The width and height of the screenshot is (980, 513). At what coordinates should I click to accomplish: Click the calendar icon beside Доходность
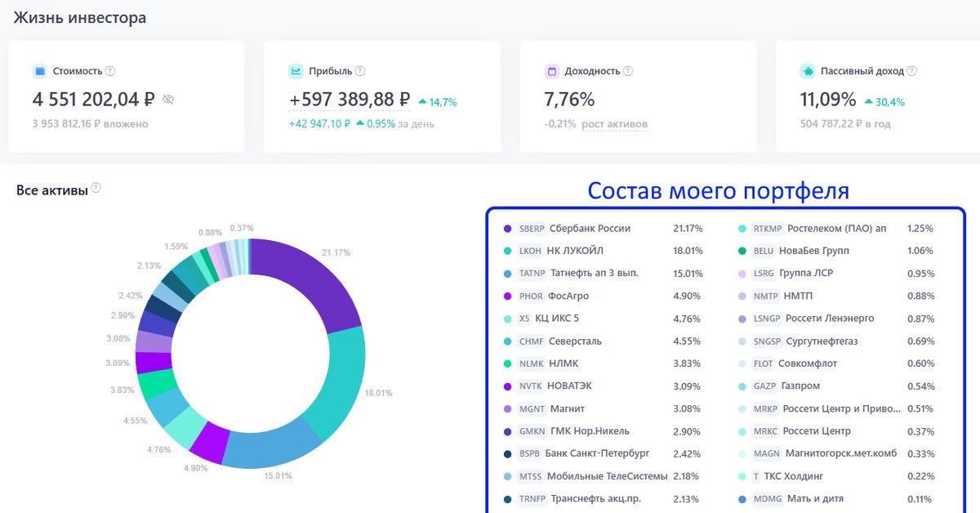click(551, 71)
